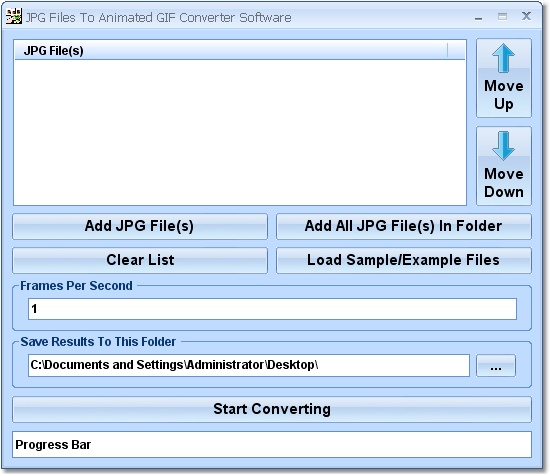Click Add All JPG File(s) In Folder

(x=404, y=226)
